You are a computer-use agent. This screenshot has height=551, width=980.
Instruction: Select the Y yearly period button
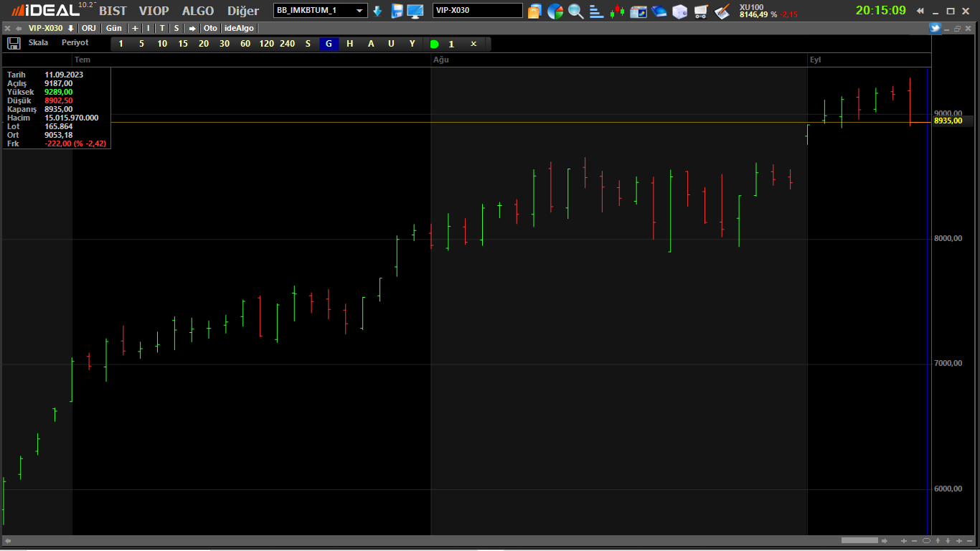point(413,44)
